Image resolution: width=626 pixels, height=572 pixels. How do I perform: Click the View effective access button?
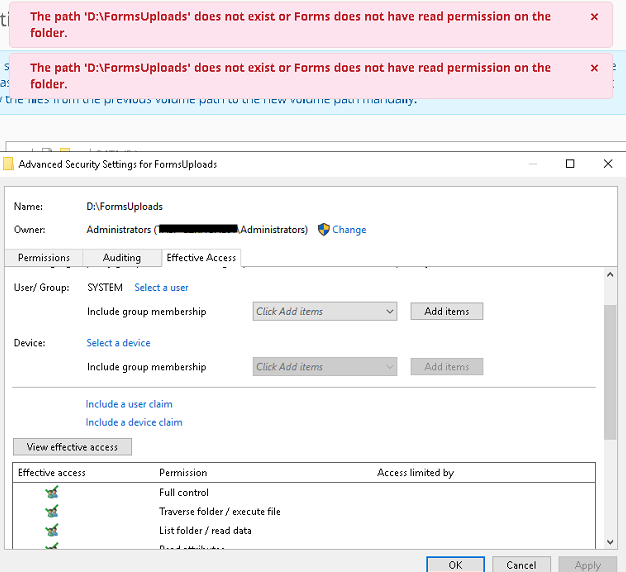click(72, 447)
